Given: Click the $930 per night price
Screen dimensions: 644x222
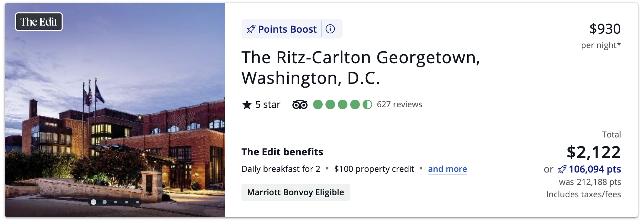Looking at the screenshot, I should [x=605, y=29].
